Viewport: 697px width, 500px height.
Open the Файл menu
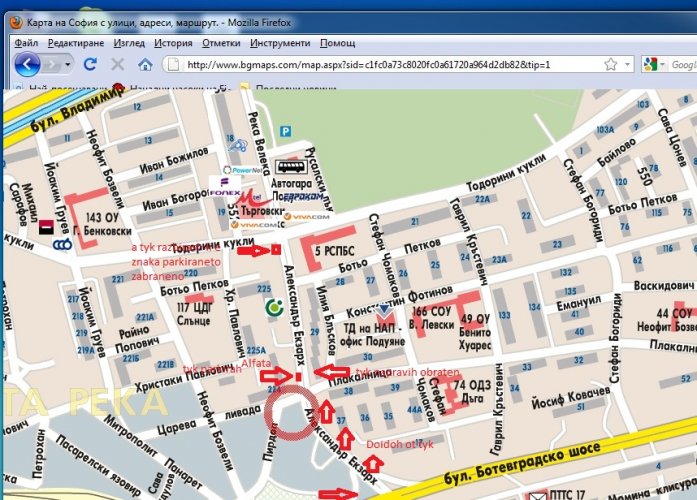coord(26,43)
